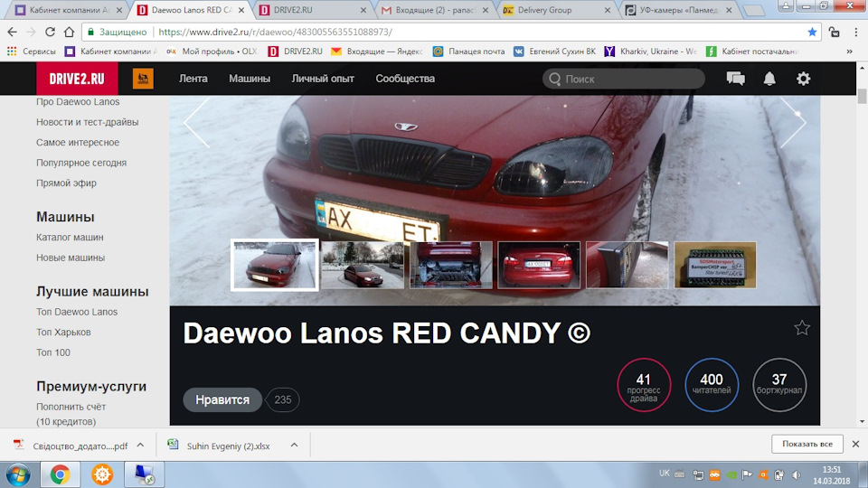Click the orange gear app in taskbar
Image resolution: width=868 pixels, height=488 pixels.
102,474
